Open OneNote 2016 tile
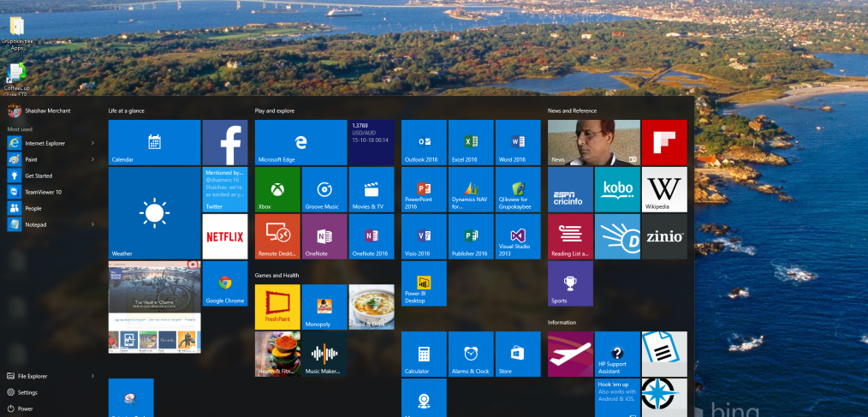868x417 pixels. pos(372,236)
